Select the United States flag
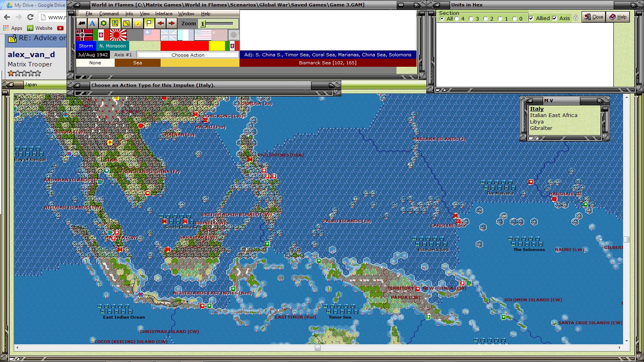The image size is (644, 362). [202, 35]
